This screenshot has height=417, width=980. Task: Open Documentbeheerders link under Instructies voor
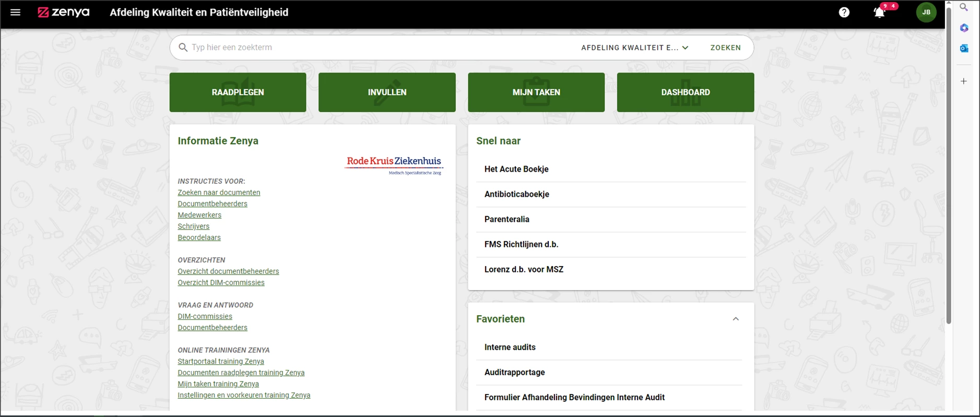[x=212, y=204]
